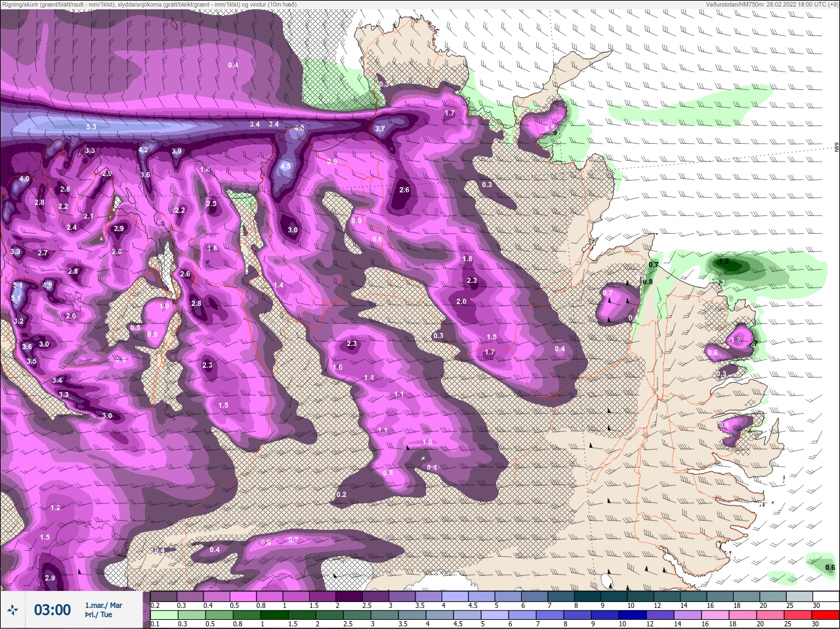Click the 4.5 value in blue band
The image size is (840, 629).
point(285,167)
